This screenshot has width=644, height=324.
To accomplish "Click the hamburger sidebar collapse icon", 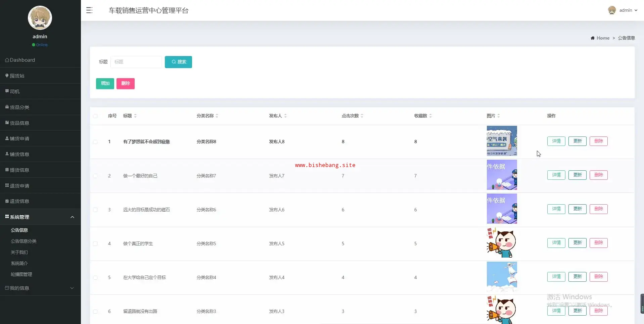I will click(89, 10).
